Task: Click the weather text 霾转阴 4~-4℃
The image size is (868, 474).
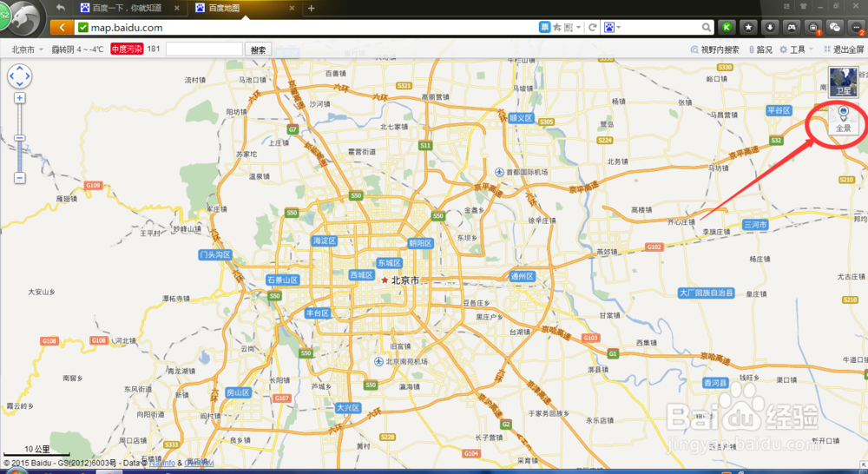Action: point(77,49)
